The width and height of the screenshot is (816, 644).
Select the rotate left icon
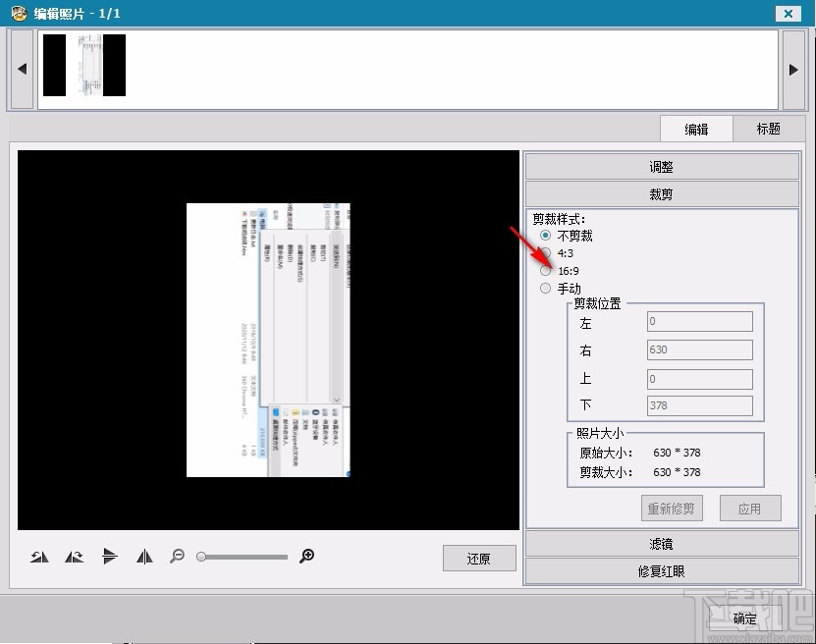39,557
